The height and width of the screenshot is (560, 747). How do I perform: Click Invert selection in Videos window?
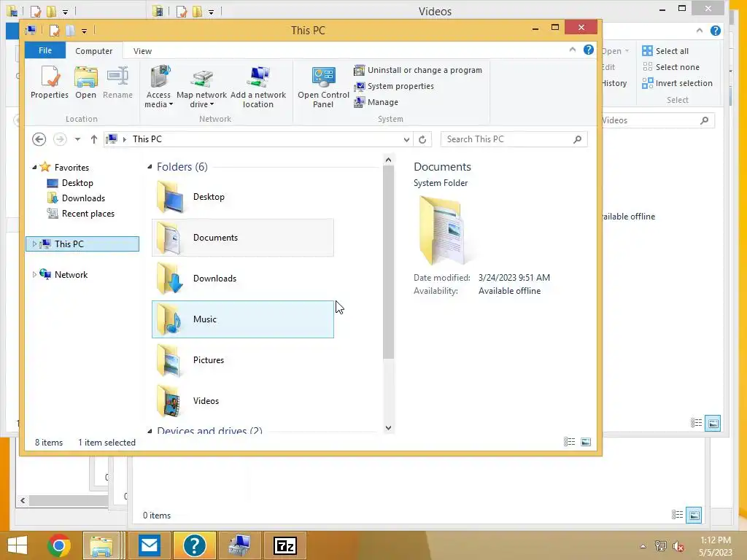click(677, 83)
